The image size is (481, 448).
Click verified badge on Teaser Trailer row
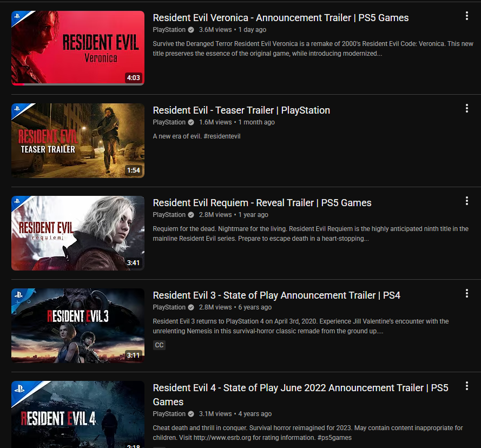click(x=191, y=122)
